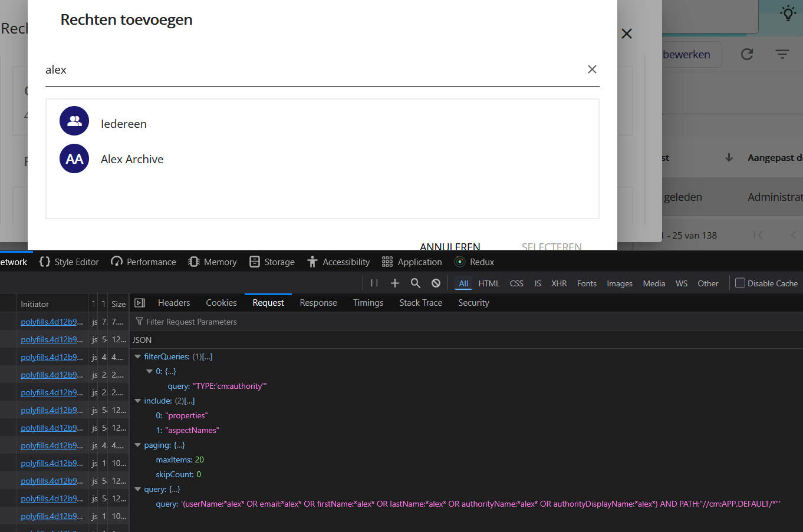Click the ANNULEREN button
The width and height of the screenshot is (803, 532).
coord(450,246)
